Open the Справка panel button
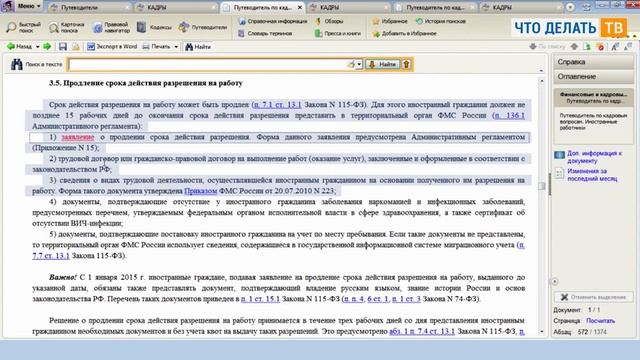The height and width of the screenshot is (360, 640). click(593, 62)
